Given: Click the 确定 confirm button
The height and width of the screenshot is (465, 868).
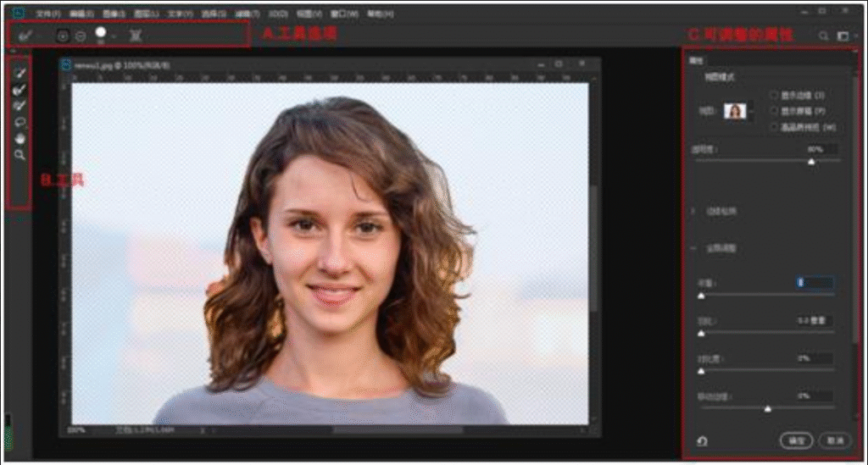Looking at the screenshot, I should click(796, 440).
